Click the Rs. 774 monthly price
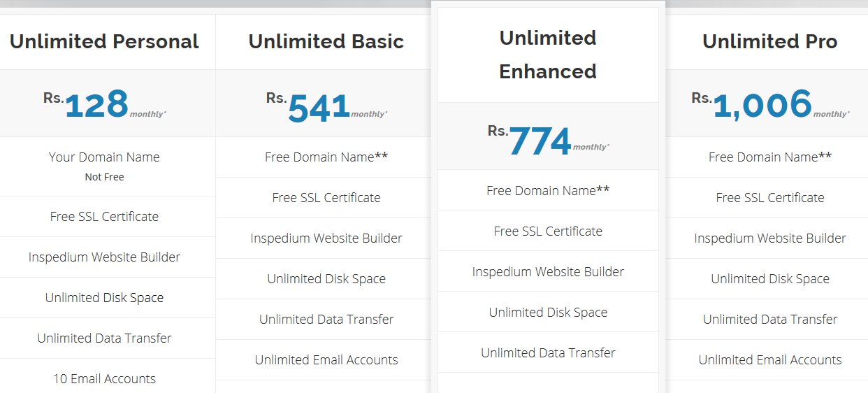This screenshot has height=393, width=868. pyautogui.click(x=548, y=139)
